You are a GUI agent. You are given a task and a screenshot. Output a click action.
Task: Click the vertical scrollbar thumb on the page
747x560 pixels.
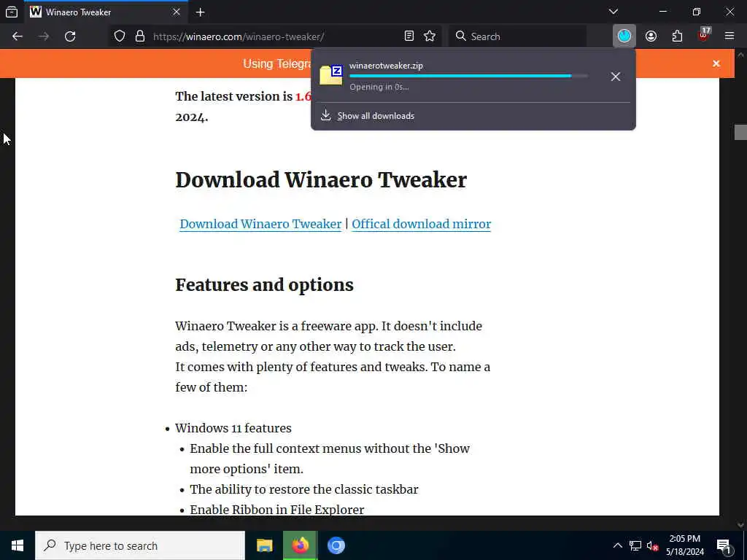pos(740,133)
